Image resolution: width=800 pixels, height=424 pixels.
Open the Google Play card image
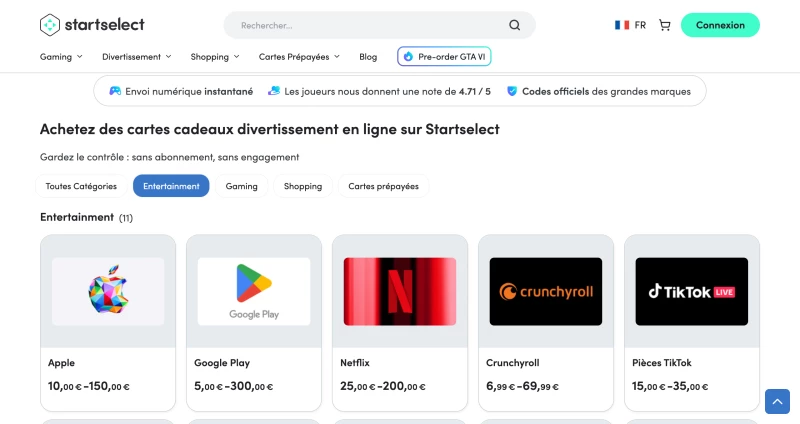click(x=254, y=291)
